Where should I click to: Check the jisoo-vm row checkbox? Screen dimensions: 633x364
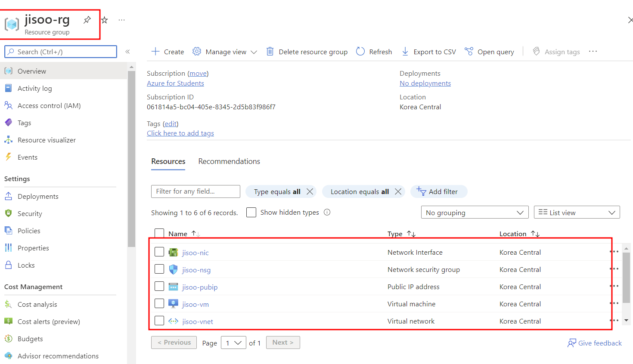point(159,303)
